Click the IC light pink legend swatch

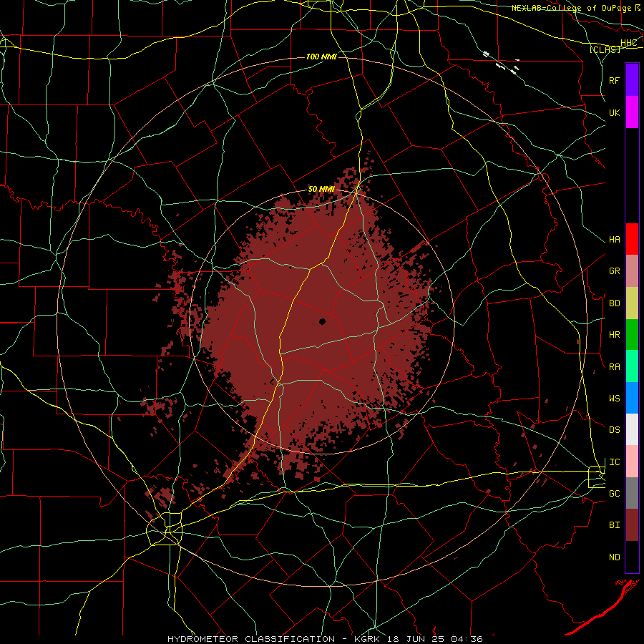click(x=632, y=462)
